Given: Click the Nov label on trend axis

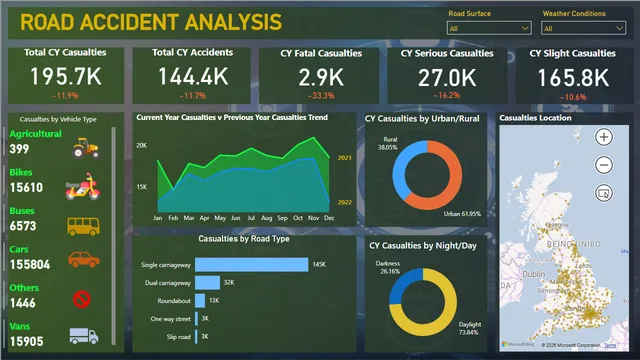Looking at the screenshot, I should 313,218.
